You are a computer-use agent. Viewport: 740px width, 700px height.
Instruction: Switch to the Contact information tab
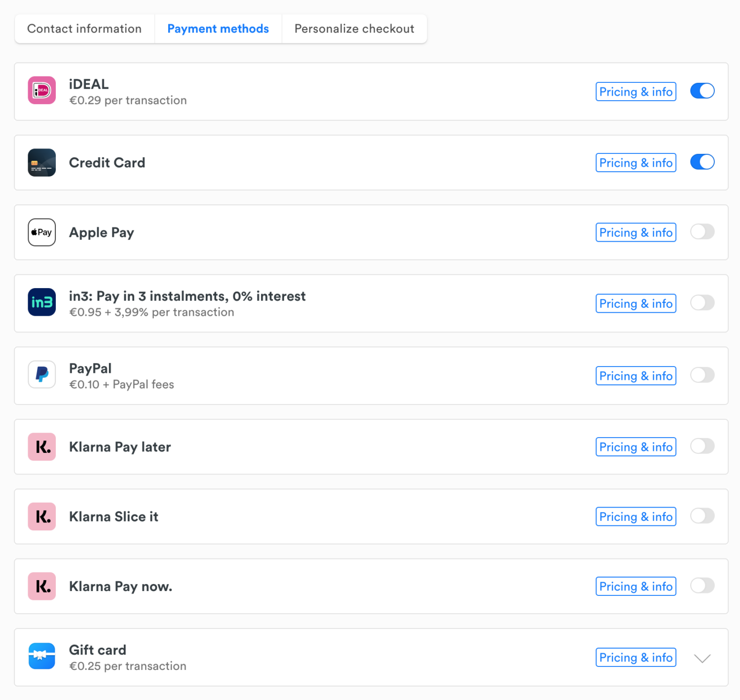(x=84, y=29)
